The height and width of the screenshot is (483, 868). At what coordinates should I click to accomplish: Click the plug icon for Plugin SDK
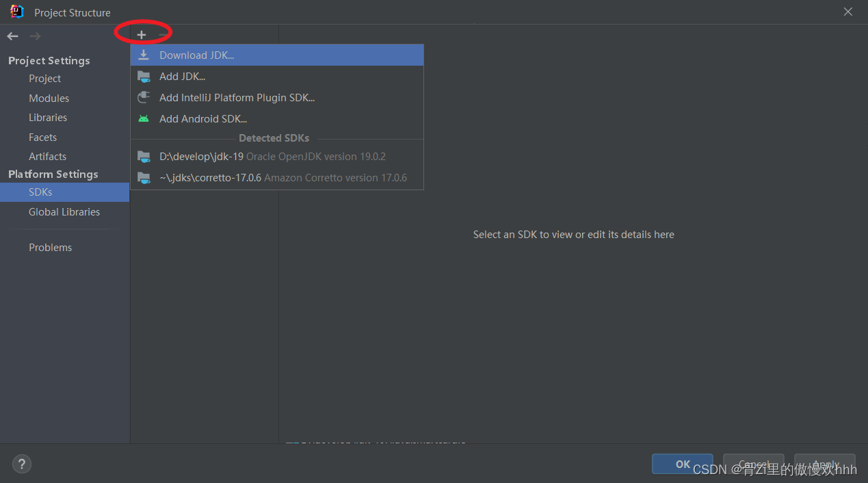[x=144, y=98]
